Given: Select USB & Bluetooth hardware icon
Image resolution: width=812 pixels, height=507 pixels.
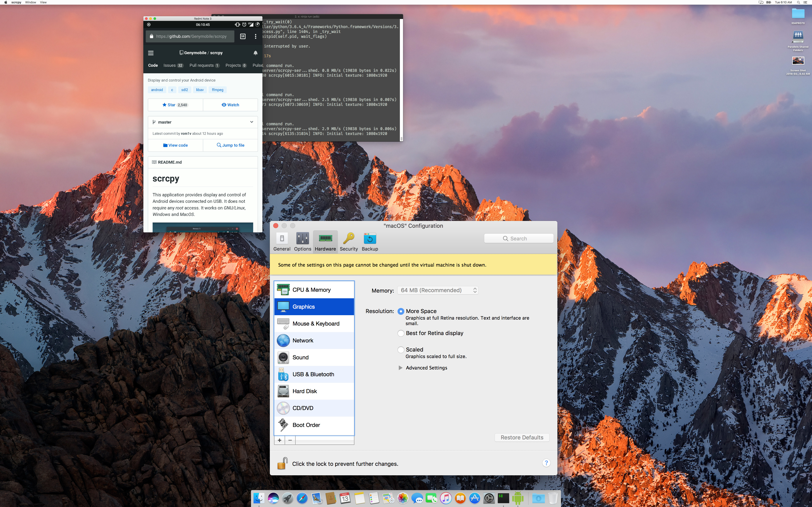Looking at the screenshot, I should (x=284, y=374).
